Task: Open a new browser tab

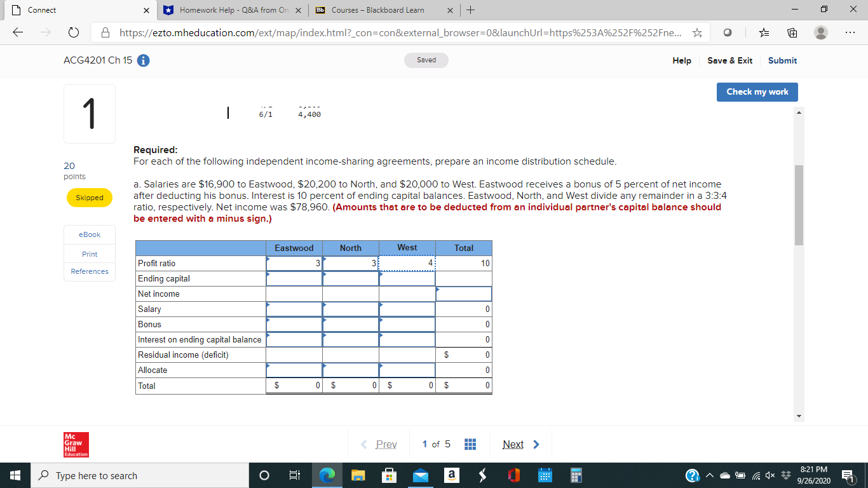Action: click(x=470, y=10)
